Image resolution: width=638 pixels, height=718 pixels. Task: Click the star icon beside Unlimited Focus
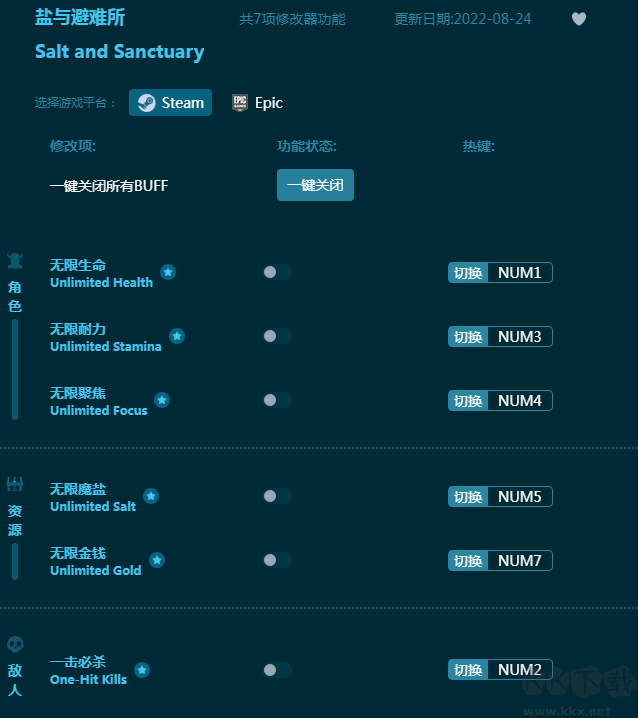162,400
